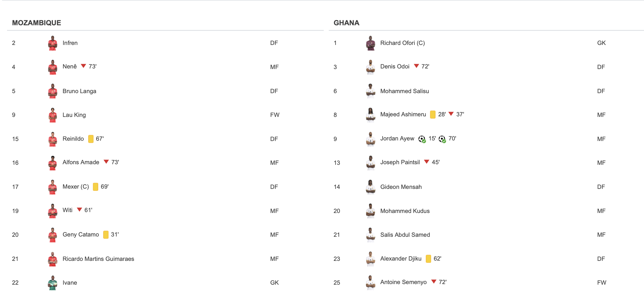Screen dimensions: 644x292
Task: Click Alexander Djiku's yellow card icon
Action: [428, 259]
